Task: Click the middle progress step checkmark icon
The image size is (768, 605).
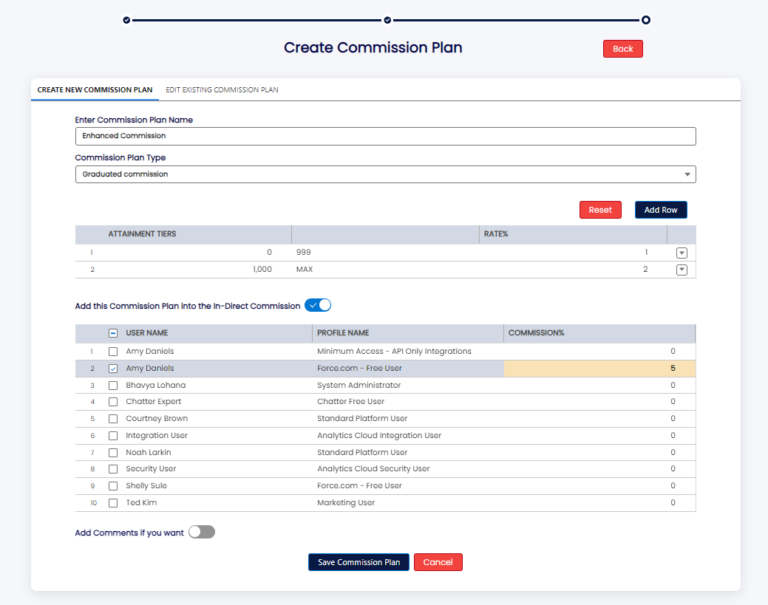Action: pyautogui.click(x=387, y=19)
